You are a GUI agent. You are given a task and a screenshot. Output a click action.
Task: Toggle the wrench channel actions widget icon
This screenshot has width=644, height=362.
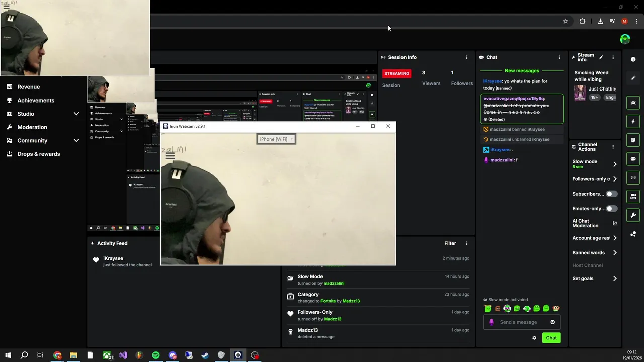(633, 215)
